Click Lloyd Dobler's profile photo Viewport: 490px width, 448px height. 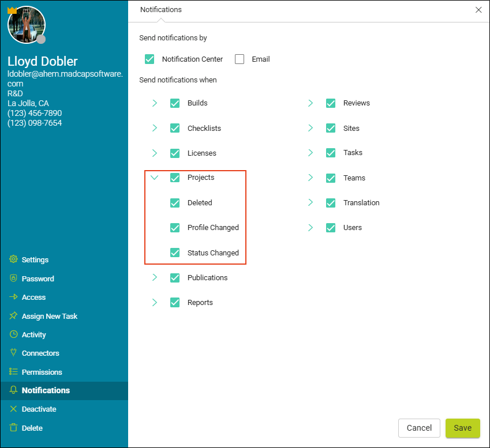27,25
